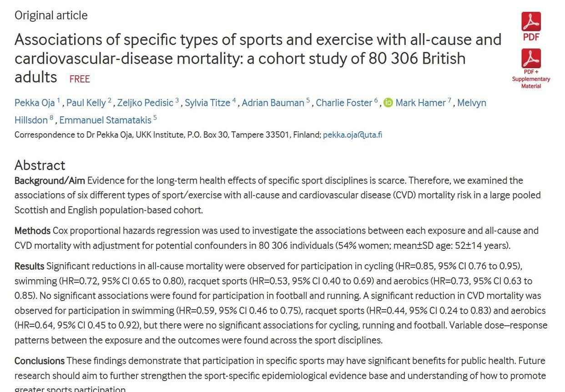This screenshot has width=565, height=392.
Task: Click affiliation superscript 1 after Pekka Oja
Action: (x=59, y=101)
